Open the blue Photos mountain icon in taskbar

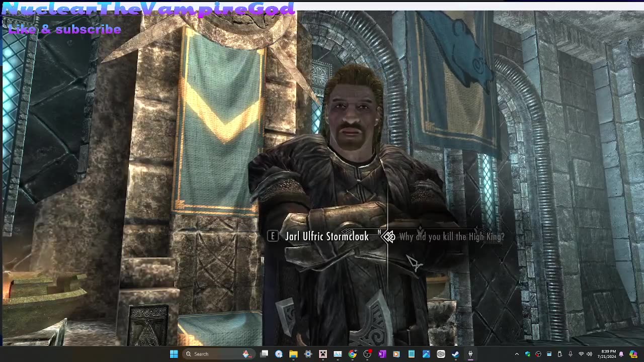(426, 354)
